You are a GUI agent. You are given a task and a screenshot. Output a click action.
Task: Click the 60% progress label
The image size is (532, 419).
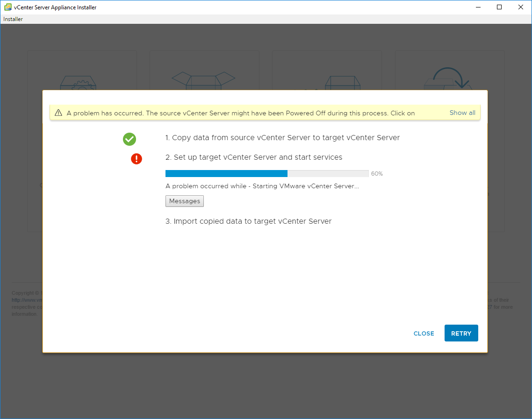(377, 174)
